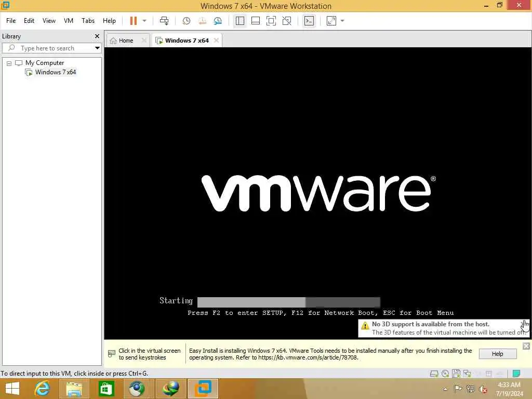Click inside the virtual machine screen
Image resolution: width=532 pixels, height=399 pixels.
pos(317,193)
